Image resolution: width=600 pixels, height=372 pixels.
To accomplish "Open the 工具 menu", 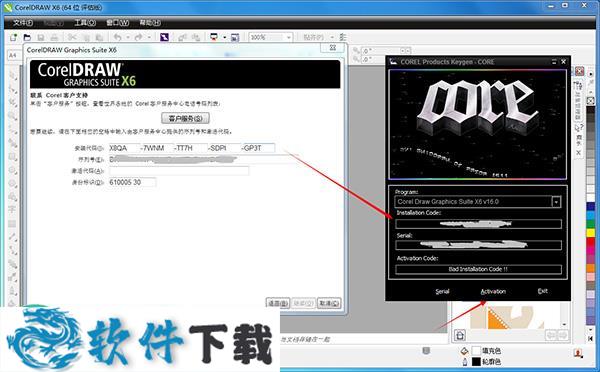I will pyautogui.click(x=85, y=23).
